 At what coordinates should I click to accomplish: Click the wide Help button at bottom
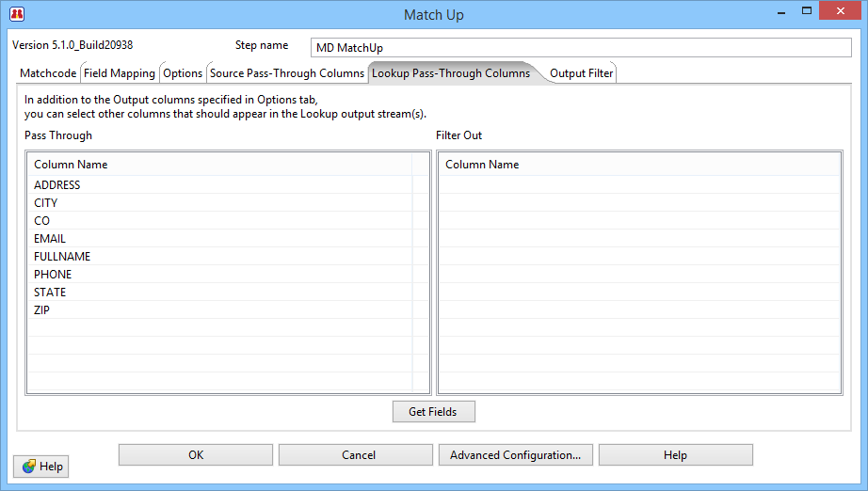pos(675,455)
